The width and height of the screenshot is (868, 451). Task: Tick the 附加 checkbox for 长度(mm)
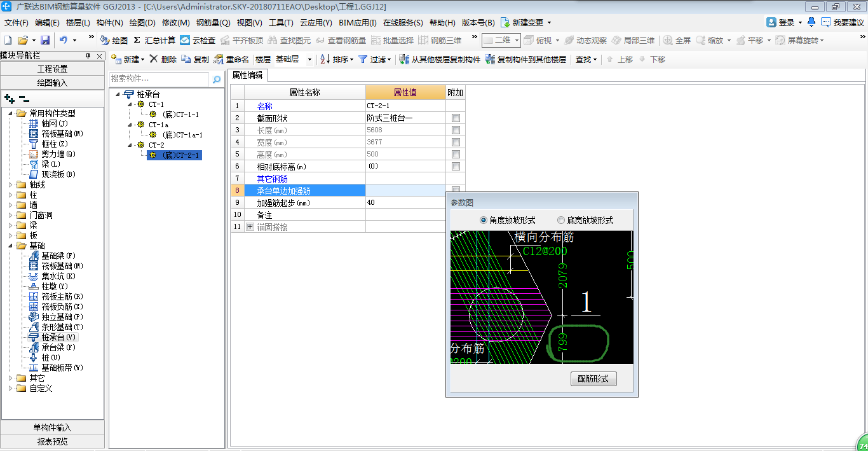456,130
